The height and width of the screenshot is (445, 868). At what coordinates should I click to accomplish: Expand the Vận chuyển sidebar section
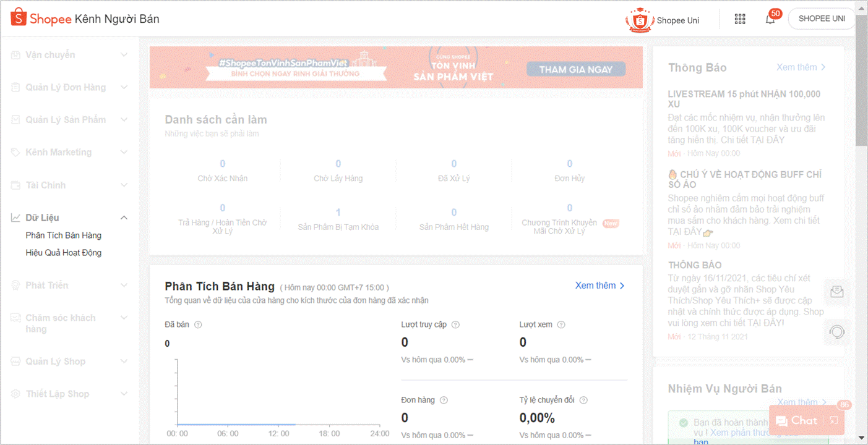pos(124,55)
